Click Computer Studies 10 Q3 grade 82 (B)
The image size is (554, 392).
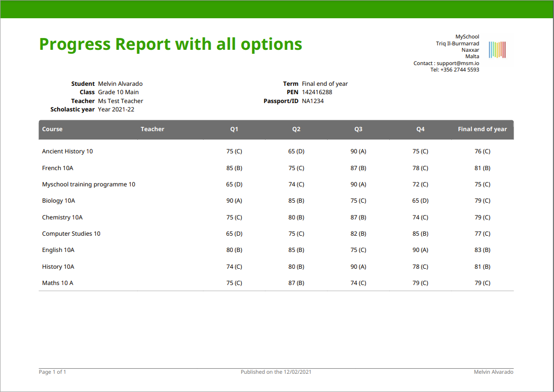[x=358, y=234]
